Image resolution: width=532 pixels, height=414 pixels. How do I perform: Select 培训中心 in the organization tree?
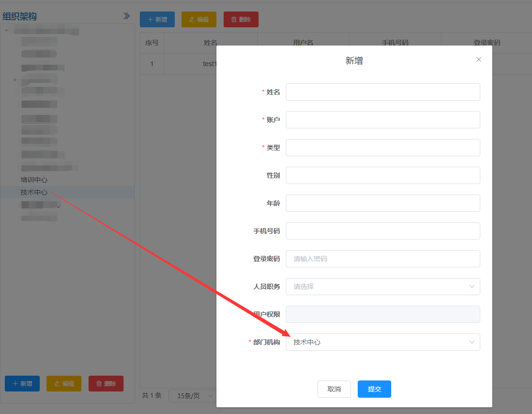(x=34, y=180)
